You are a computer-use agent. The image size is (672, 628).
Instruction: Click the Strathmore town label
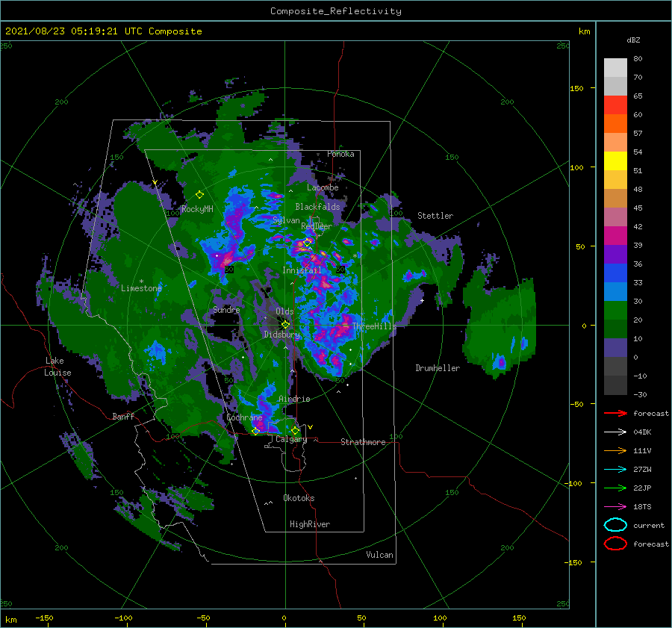coord(363,442)
